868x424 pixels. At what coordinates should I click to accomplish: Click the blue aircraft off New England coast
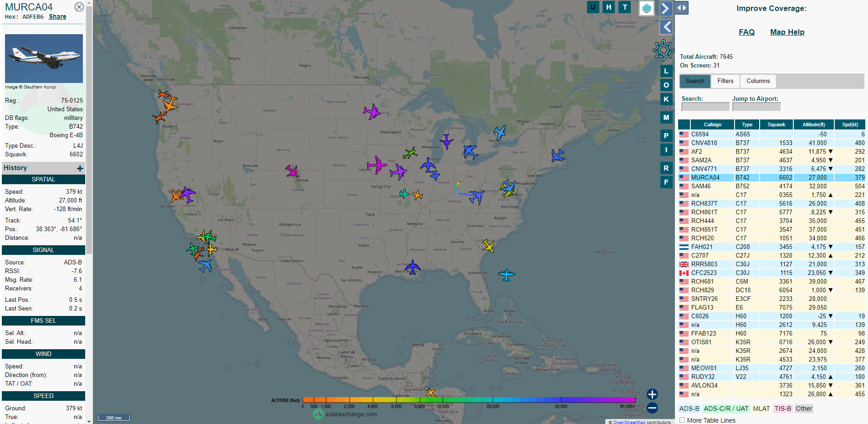pyautogui.click(x=557, y=155)
